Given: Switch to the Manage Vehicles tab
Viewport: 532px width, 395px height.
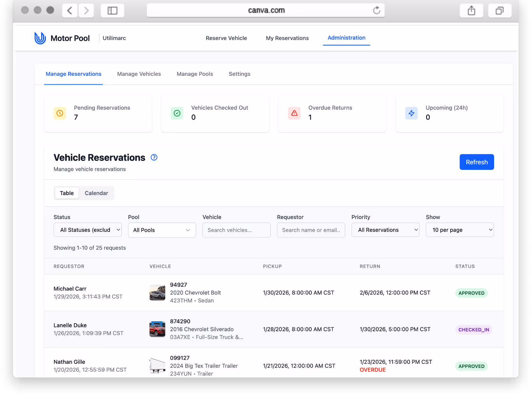Looking at the screenshot, I should pyautogui.click(x=139, y=74).
